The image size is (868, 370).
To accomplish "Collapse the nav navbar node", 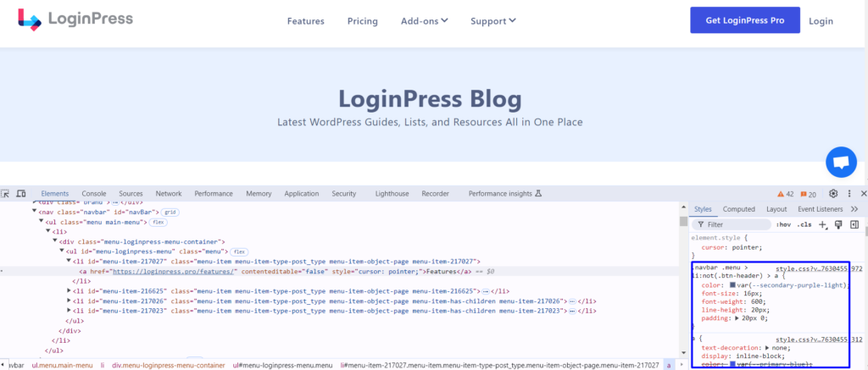I will coord(34,212).
